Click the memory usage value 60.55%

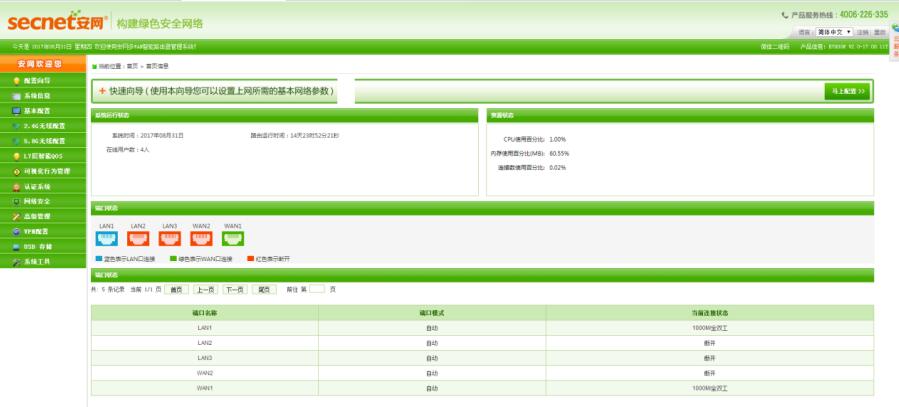click(559, 154)
